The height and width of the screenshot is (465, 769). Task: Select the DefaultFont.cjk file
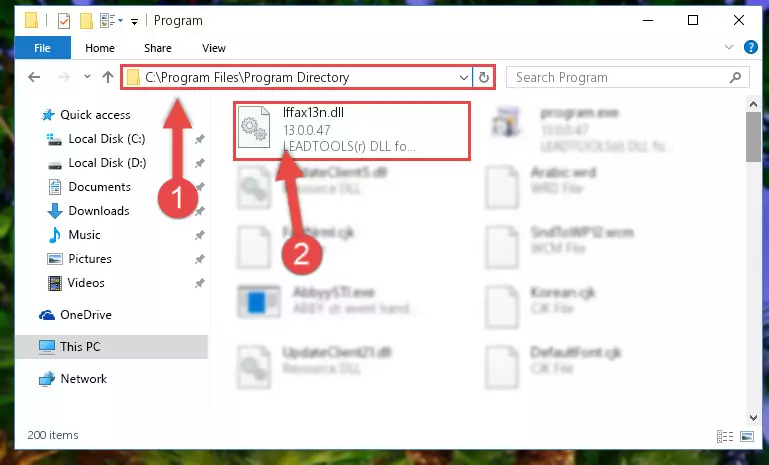(554, 366)
